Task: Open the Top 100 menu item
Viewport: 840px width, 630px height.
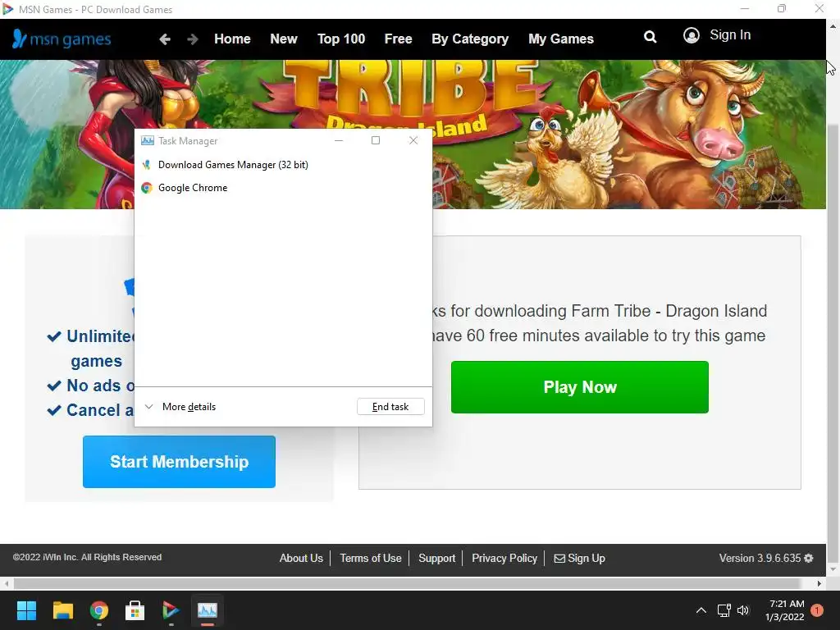Action: [x=340, y=39]
